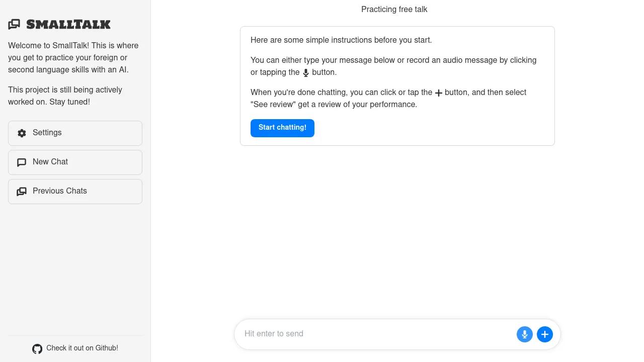Click the GitHub octocat icon
644x362 pixels.
[37, 349]
